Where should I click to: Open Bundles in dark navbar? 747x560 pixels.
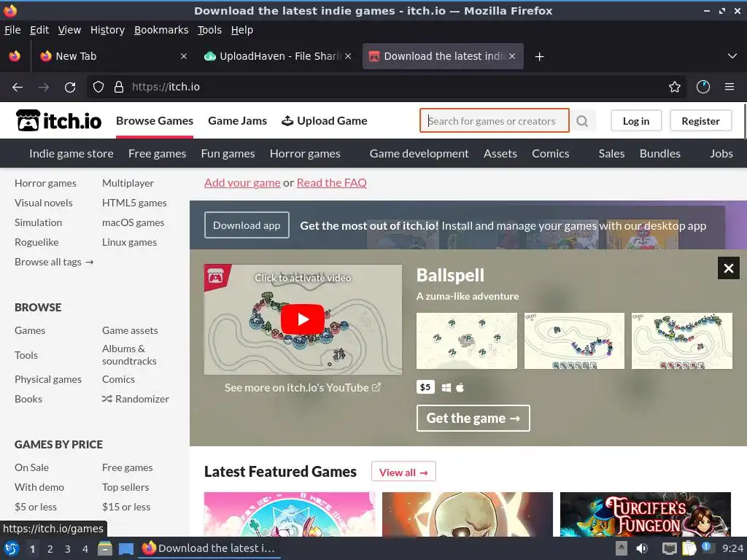point(659,153)
